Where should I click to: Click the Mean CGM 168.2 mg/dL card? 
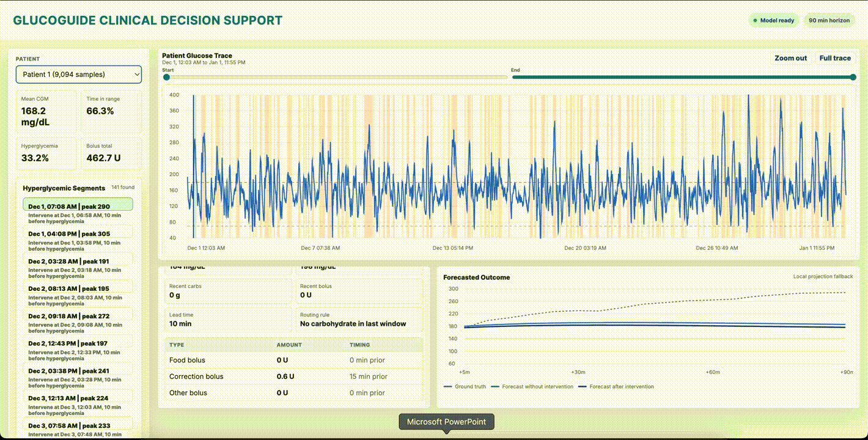point(46,111)
